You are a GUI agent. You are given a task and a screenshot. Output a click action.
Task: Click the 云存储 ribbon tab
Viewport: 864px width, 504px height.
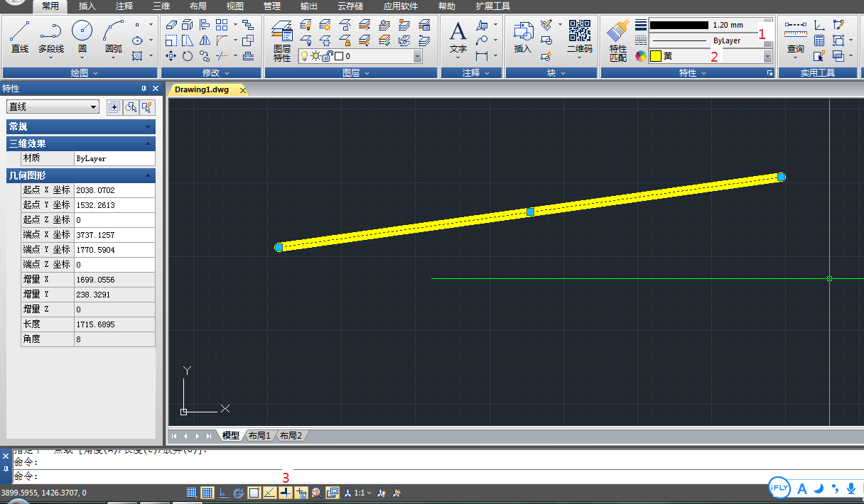point(350,6)
